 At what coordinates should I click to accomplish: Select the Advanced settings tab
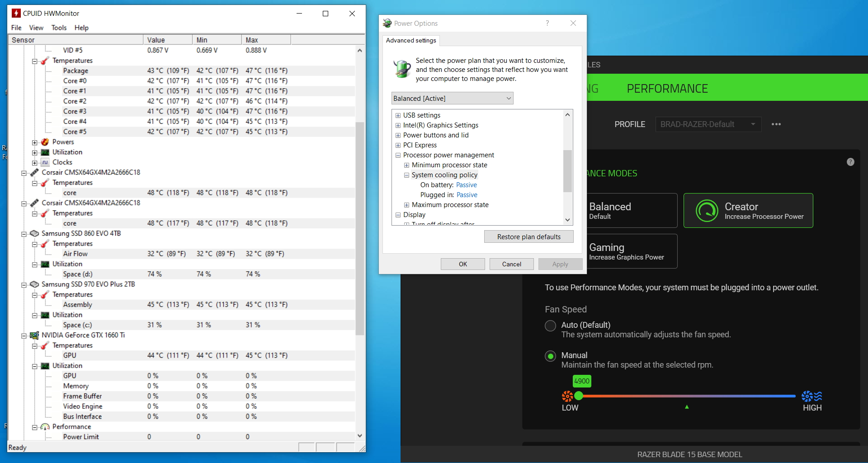[x=411, y=40]
